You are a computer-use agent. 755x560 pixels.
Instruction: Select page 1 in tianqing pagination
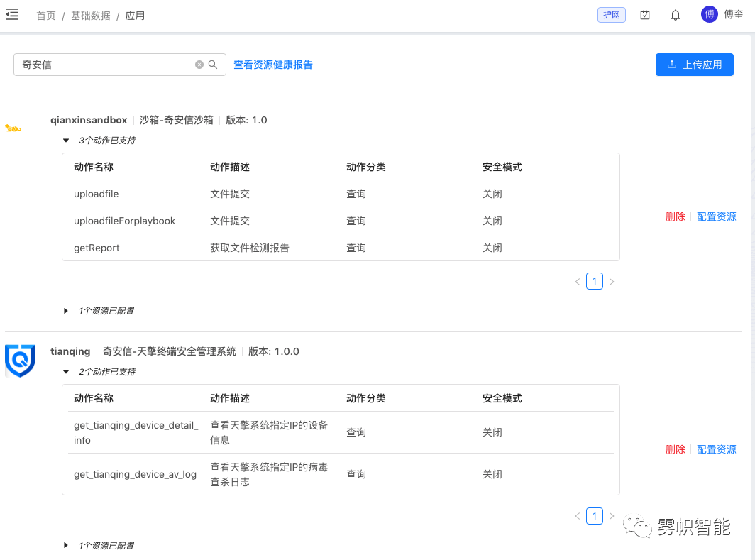595,516
